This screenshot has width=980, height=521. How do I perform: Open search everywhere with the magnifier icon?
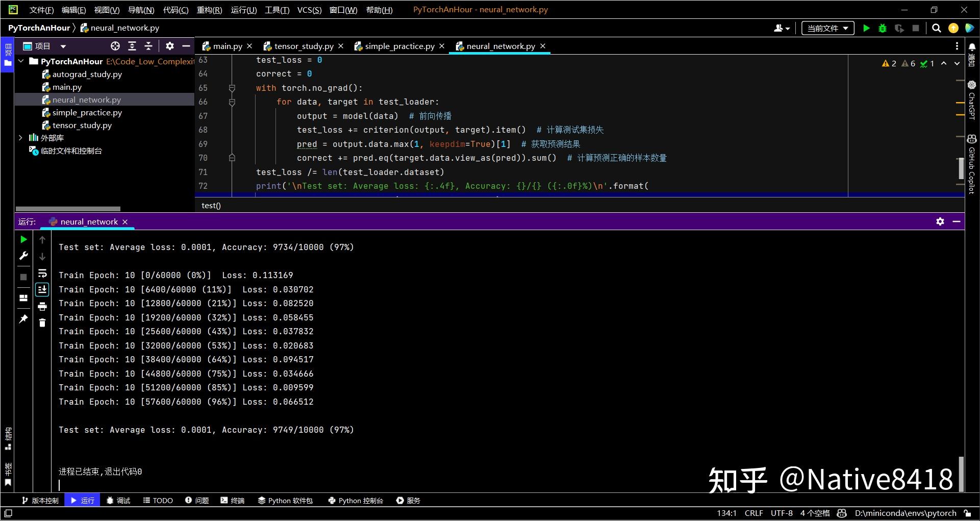(937, 28)
